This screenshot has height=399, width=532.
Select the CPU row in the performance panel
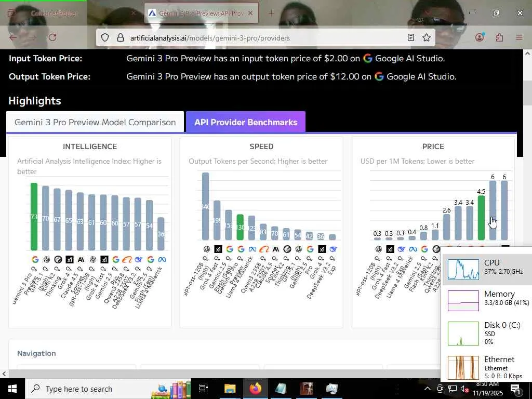[487, 270]
